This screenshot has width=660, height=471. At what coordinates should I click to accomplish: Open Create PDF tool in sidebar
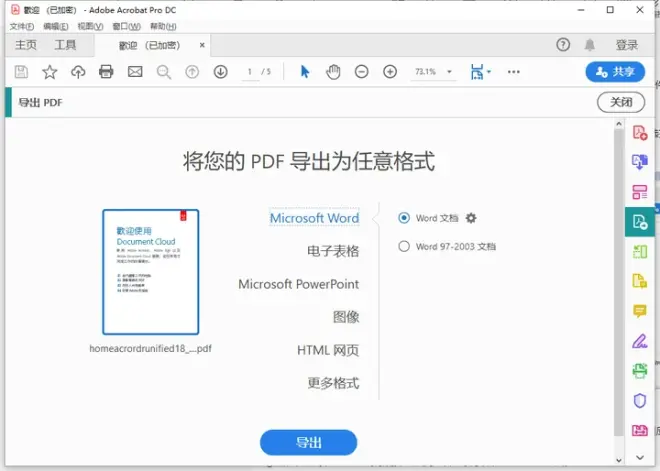tap(640, 133)
